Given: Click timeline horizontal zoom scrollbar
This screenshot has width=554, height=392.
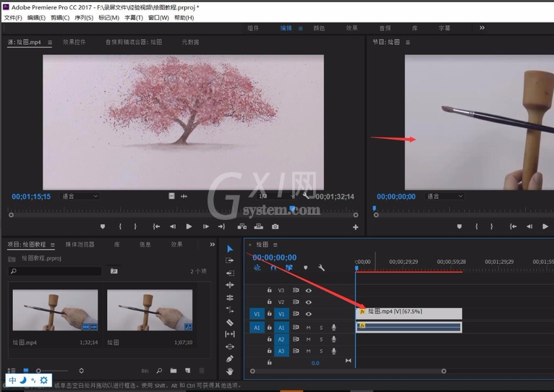Looking at the screenshot, I should click(x=348, y=371).
